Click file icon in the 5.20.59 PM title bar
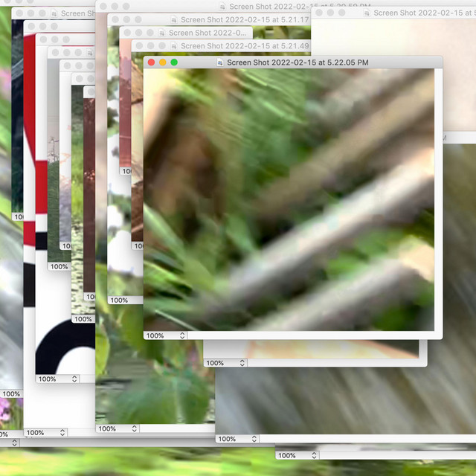Screen dimensions: 476x476 tap(222, 7)
